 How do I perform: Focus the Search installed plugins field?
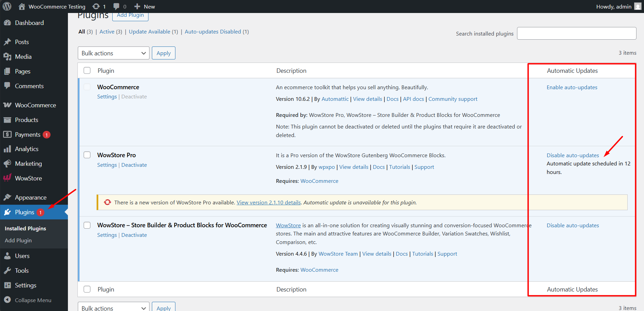coord(576,33)
